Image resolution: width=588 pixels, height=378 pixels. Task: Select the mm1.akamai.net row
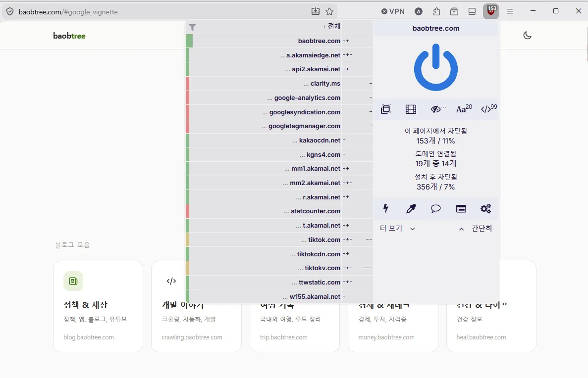(279, 169)
